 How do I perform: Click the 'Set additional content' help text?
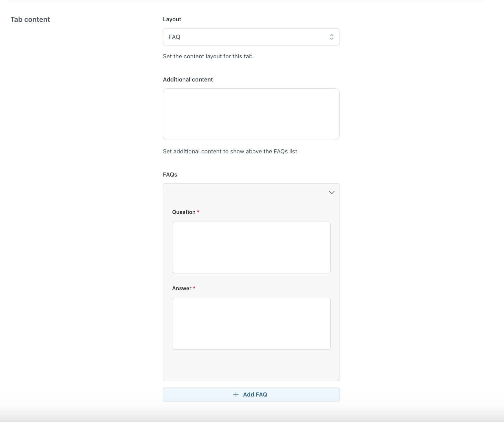pos(230,151)
